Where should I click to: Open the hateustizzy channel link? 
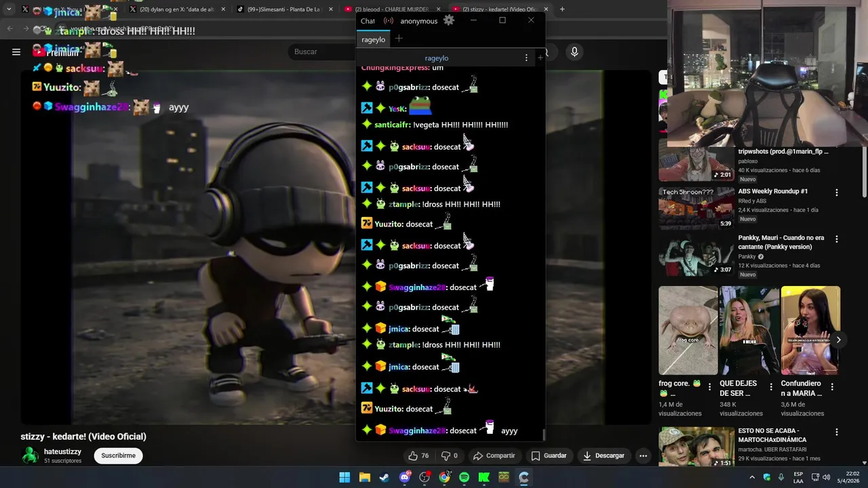pos(62,451)
